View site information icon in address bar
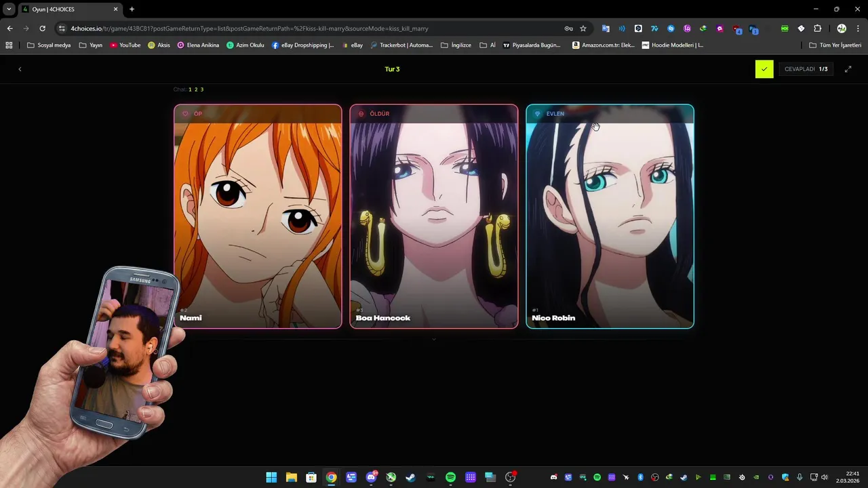This screenshot has height=488, width=868. click(x=62, y=28)
